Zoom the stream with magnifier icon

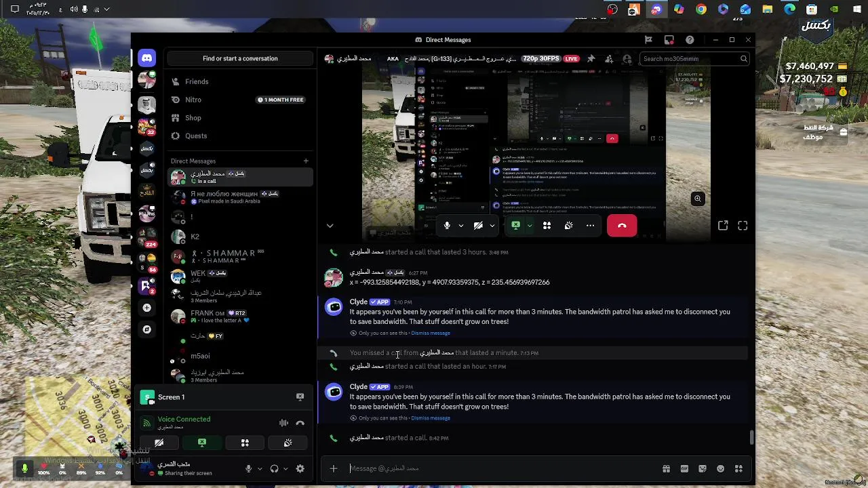697,199
